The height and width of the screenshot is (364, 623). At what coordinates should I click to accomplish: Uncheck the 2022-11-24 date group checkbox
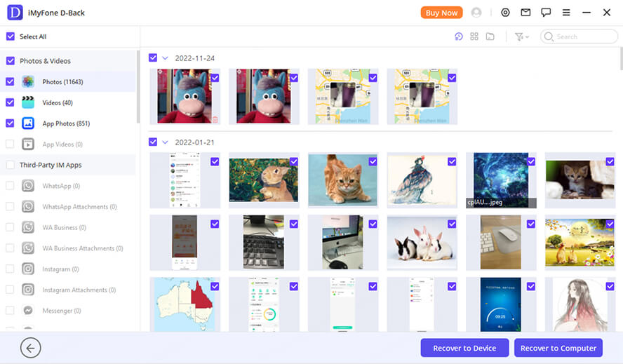(x=153, y=58)
